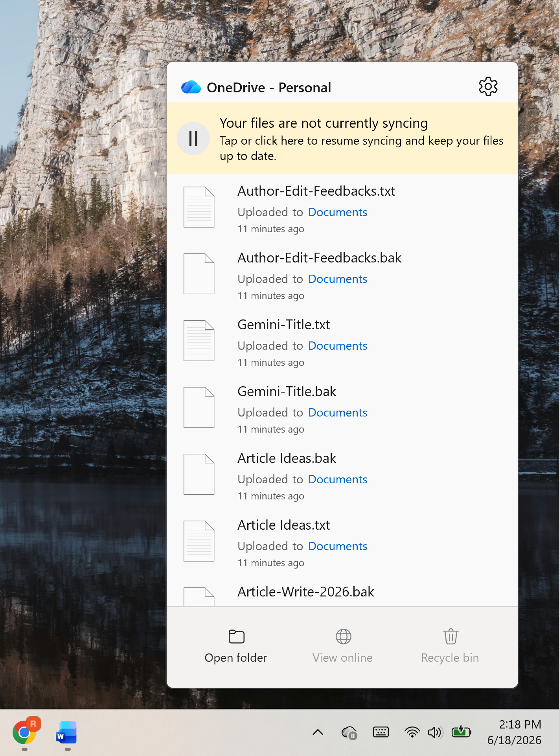Open the taskbar clock showing 2:18 PM

[x=515, y=732]
